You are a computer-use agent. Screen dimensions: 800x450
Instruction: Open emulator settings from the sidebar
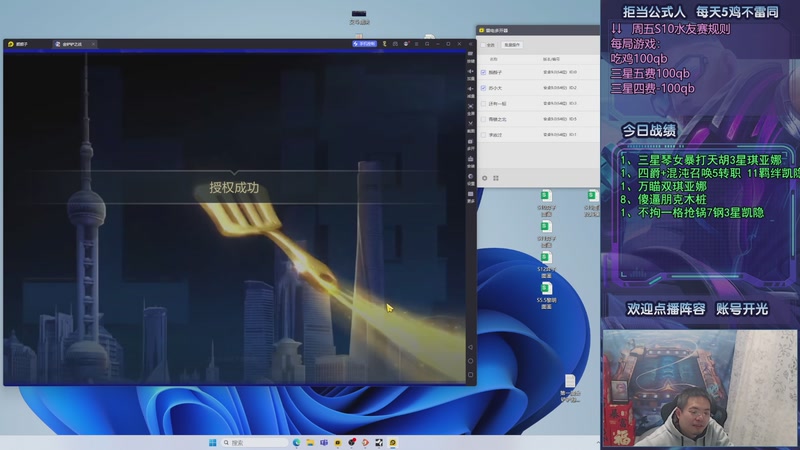(x=470, y=179)
